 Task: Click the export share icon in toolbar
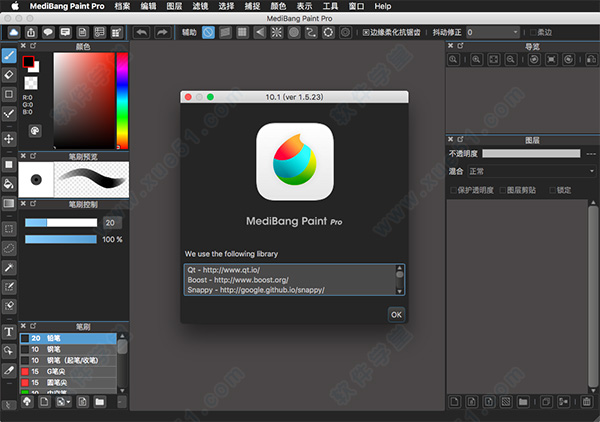point(31,33)
